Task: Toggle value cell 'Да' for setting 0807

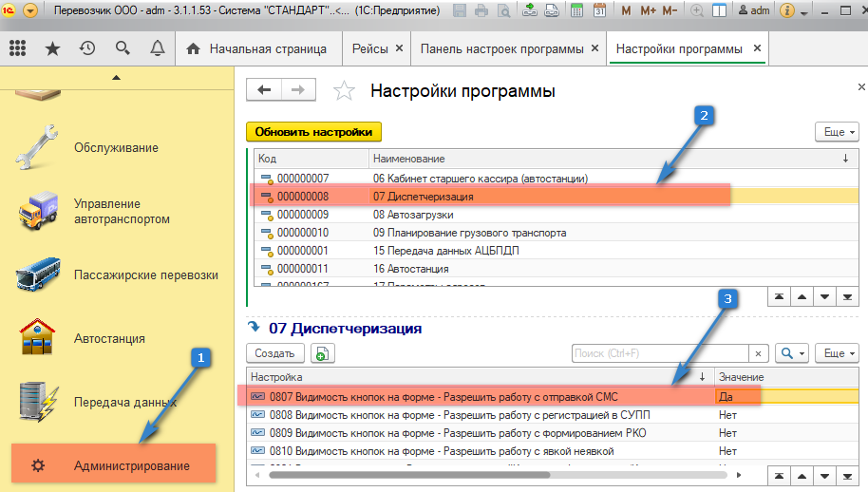Action: click(x=741, y=396)
